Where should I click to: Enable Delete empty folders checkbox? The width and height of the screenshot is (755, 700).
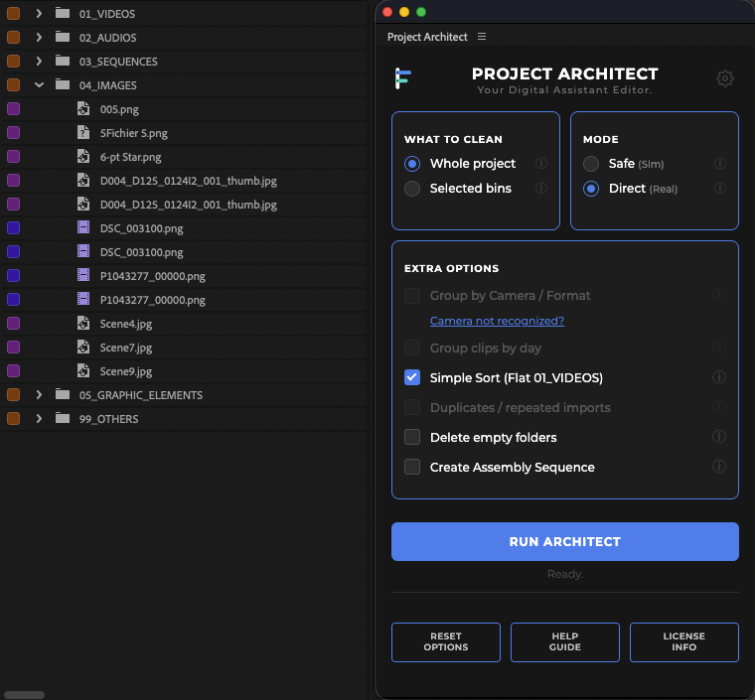tap(412, 437)
